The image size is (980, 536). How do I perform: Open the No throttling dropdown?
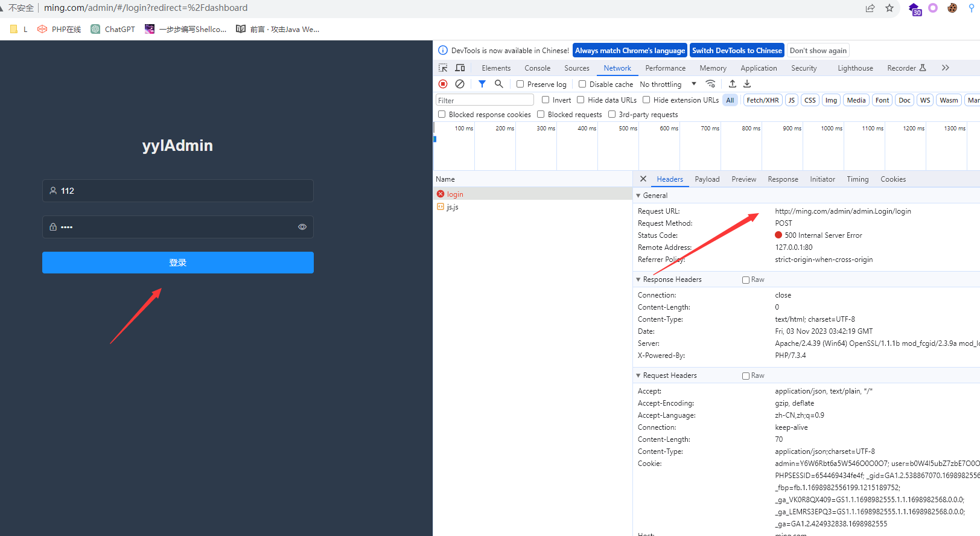pyautogui.click(x=667, y=85)
